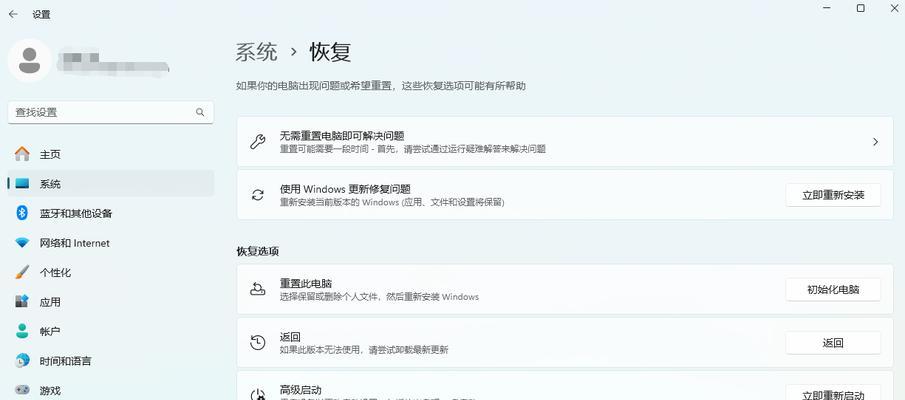This screenshot has width=905, height=400.
Task: Open the 帐户 sidebar label
Action: click(x=50, y=331)
